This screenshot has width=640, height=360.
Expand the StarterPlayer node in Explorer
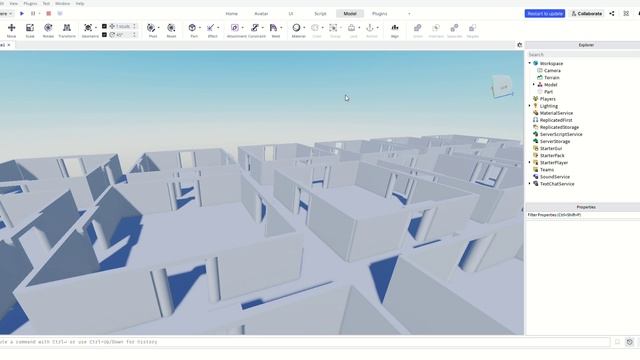point(530,162)
